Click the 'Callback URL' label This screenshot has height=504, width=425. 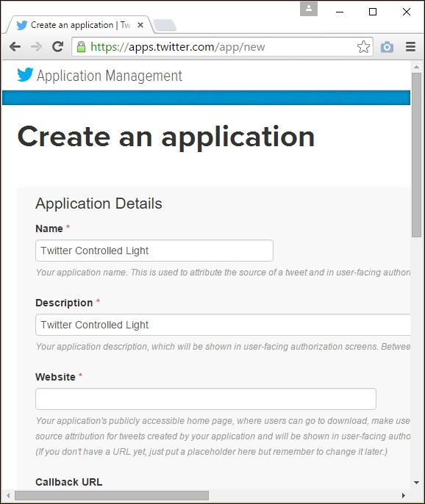69,482
